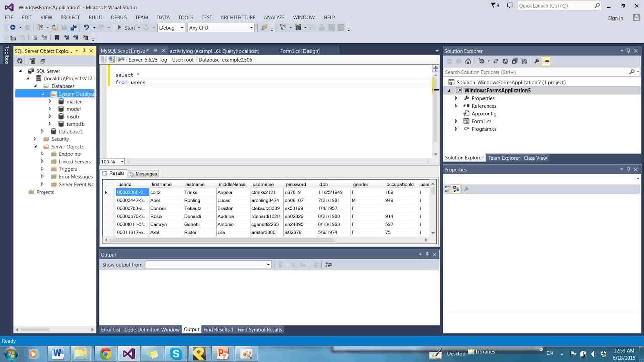Expand the Form1.cs node in Solution Explorer

[x=456, y=121]
